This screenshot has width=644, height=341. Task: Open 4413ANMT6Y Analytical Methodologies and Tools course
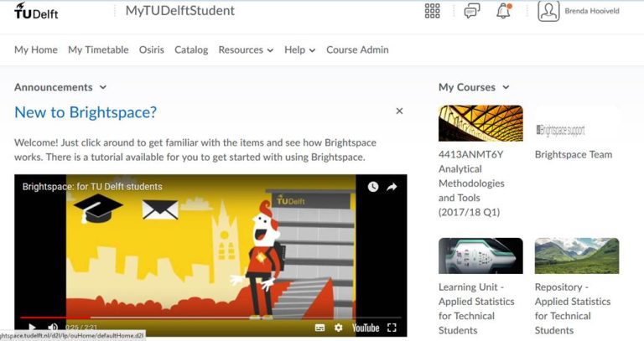pyautogui.click(x=471, y=183)
